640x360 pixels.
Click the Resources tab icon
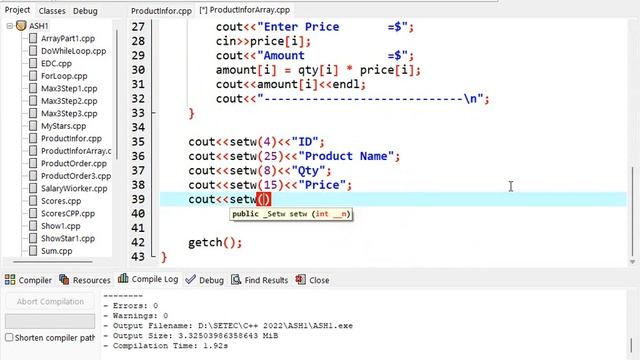64,279
